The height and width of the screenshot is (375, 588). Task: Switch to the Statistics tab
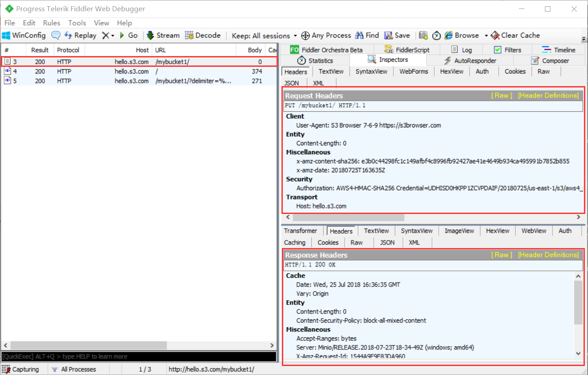[315, 61]
